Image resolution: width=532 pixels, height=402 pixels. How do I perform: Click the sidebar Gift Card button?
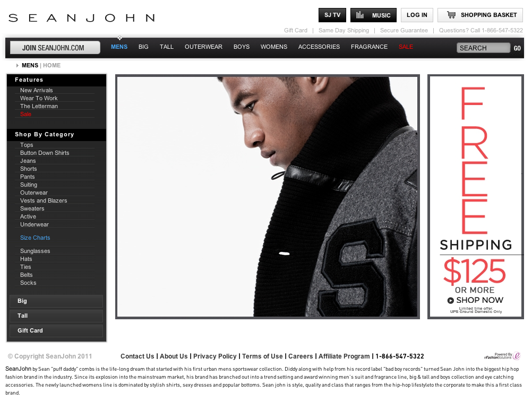tap(56, 330)
